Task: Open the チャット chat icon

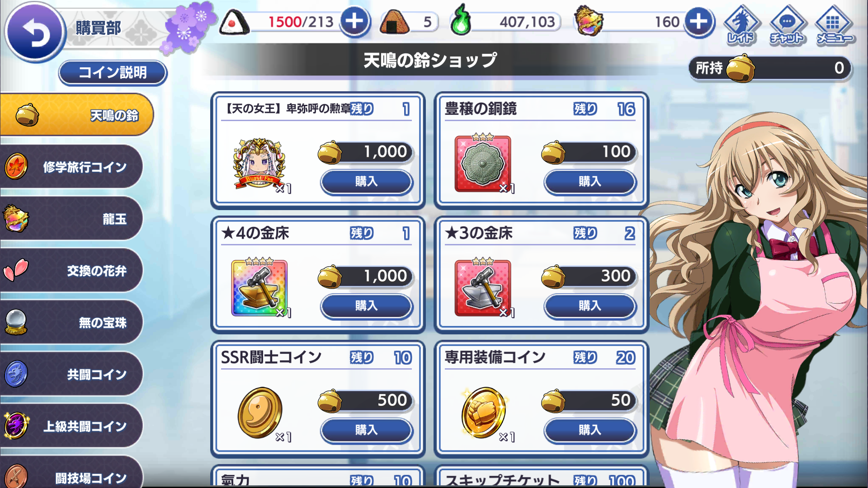Action: click(x=787, y=25)
